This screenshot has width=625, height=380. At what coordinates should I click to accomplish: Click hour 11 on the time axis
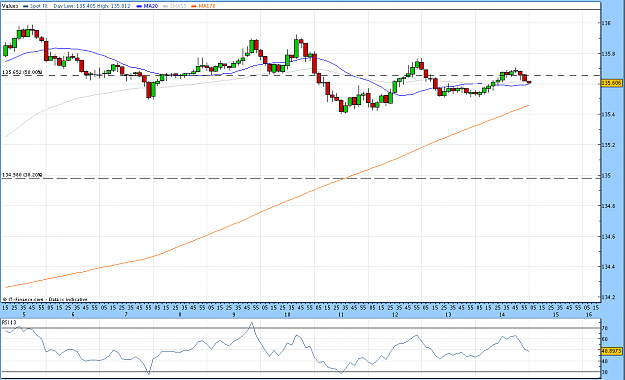tap(341, 315)
